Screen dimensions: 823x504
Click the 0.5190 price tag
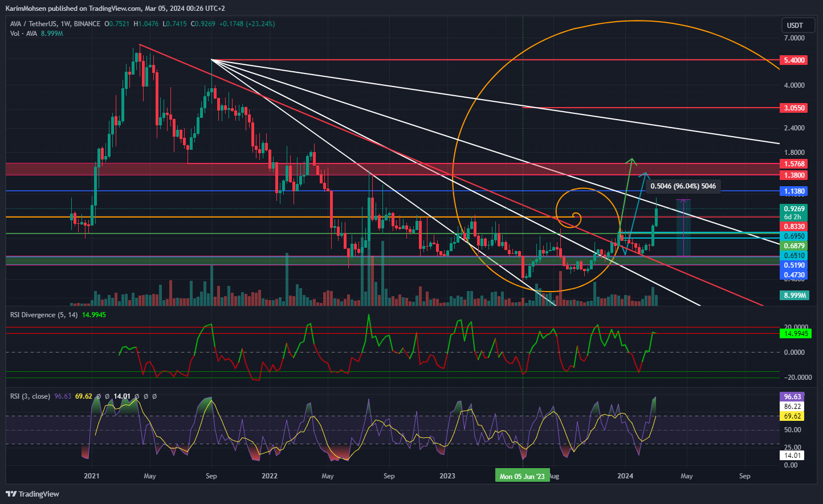coord(794,265)
